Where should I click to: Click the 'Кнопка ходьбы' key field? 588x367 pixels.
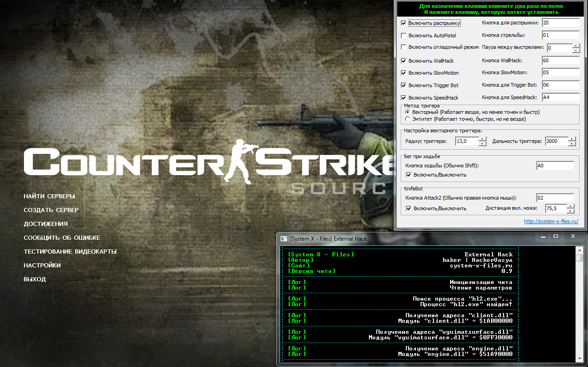(555, 166)
